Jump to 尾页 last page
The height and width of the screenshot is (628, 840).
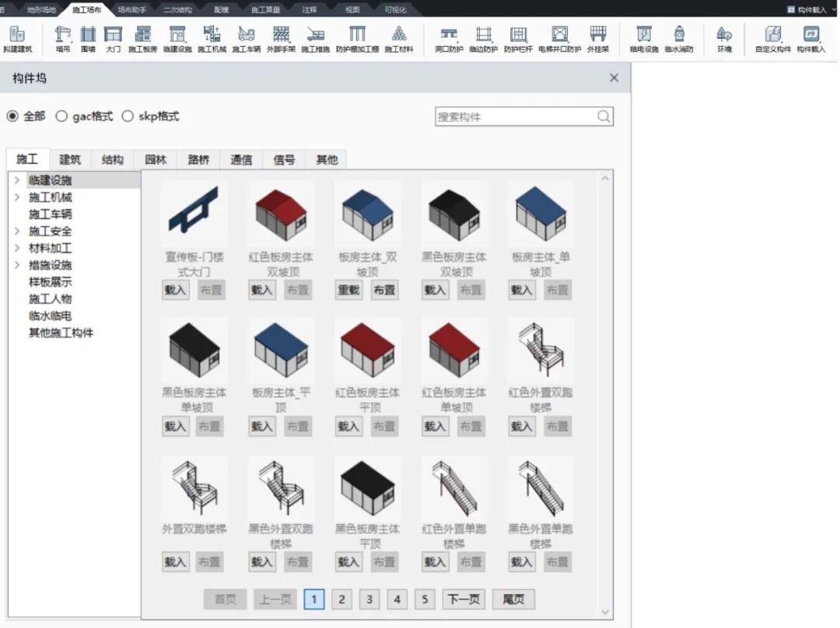pos(513,599)
